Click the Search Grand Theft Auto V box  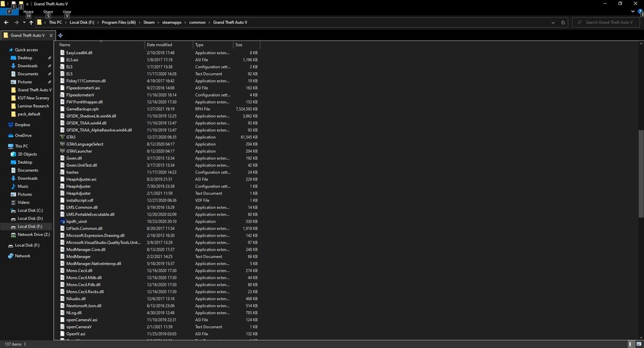(x=605, y=23)
